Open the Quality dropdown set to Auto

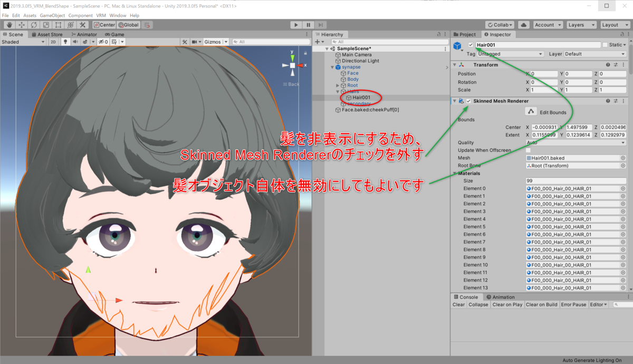pyautogui.click(x=576, y=142)
